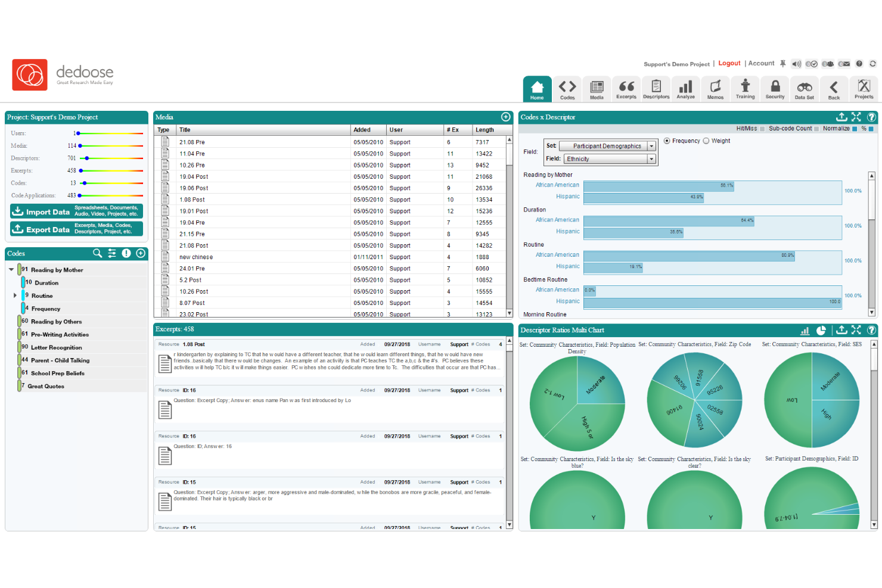Expand the Descriptor Ratios panel to fullscreen
882x588 pixels.
click(x=856, y=329)
